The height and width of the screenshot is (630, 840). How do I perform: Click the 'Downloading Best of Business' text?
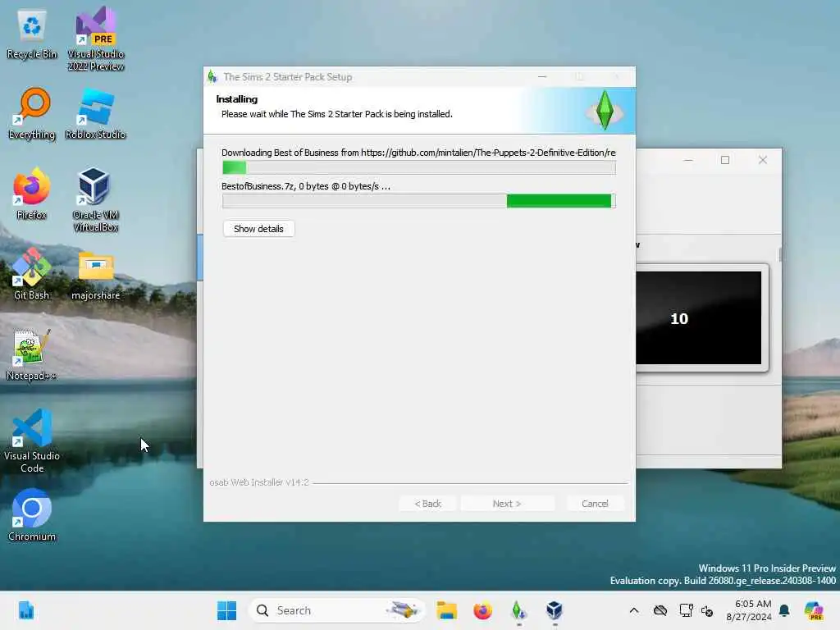point(418,153)
